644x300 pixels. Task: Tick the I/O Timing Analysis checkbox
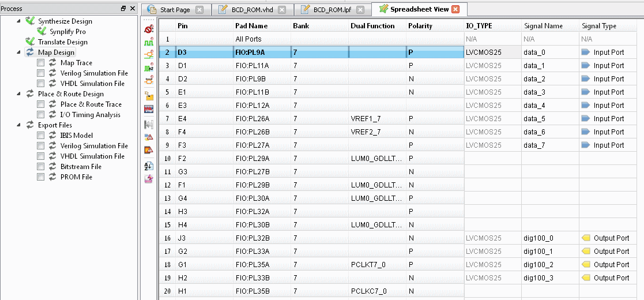40,115
